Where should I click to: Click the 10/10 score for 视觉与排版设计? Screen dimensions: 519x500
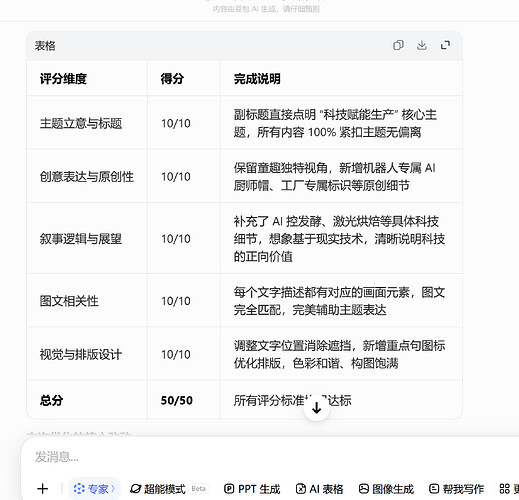(x=176, y=354)
